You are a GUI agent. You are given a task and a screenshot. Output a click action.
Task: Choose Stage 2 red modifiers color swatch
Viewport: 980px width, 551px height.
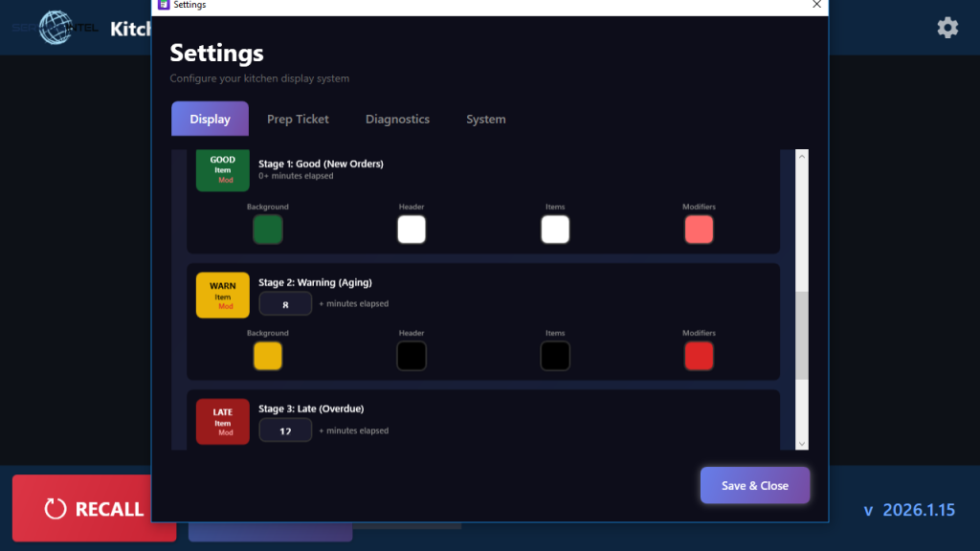699,356
